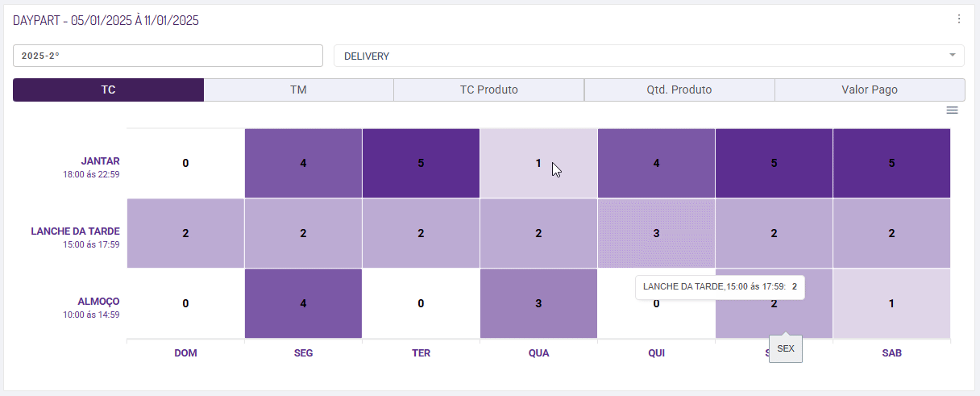Image resolution: width=980 pixels, height=396 pixels.
Task: Click the SAB axis label
Action: pos(891,353)
